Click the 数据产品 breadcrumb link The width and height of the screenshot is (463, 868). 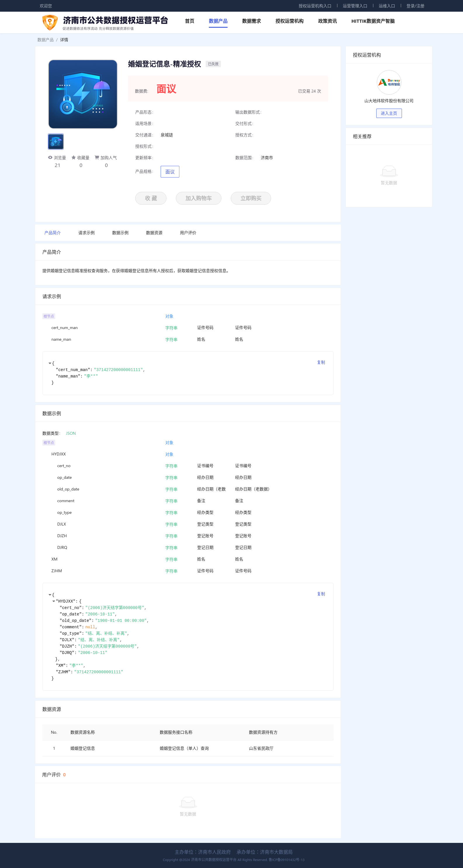pos(46,40)
